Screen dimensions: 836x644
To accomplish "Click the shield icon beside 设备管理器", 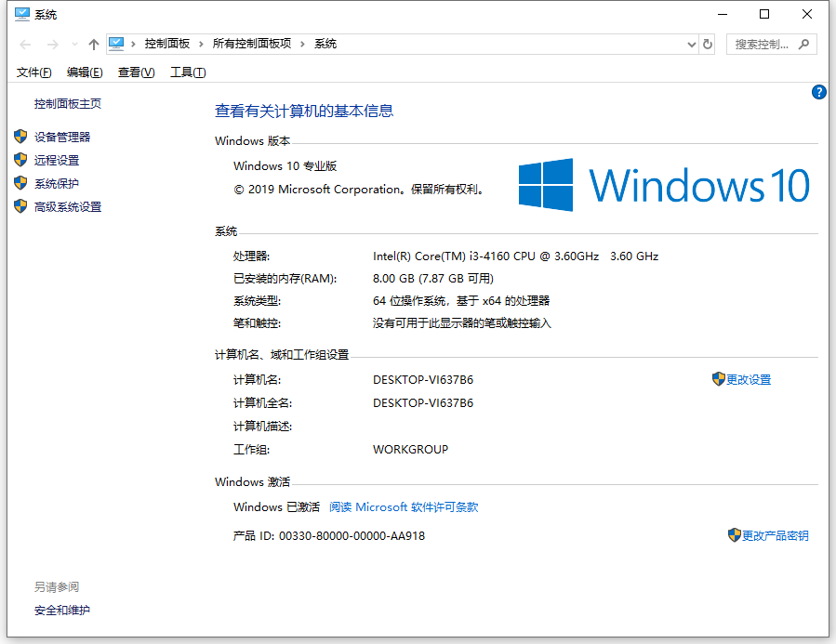I will (20, 137).
